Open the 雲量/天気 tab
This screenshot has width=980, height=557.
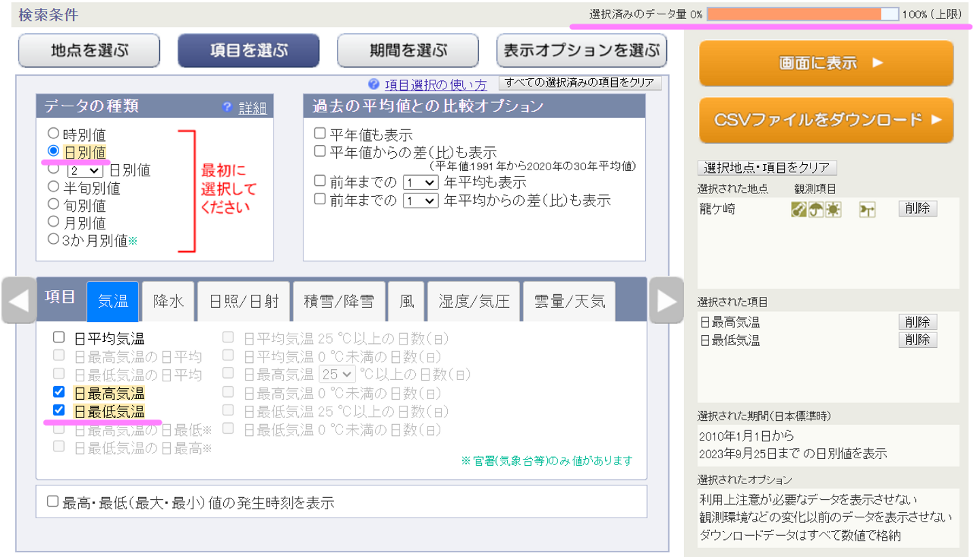(570, 301)
